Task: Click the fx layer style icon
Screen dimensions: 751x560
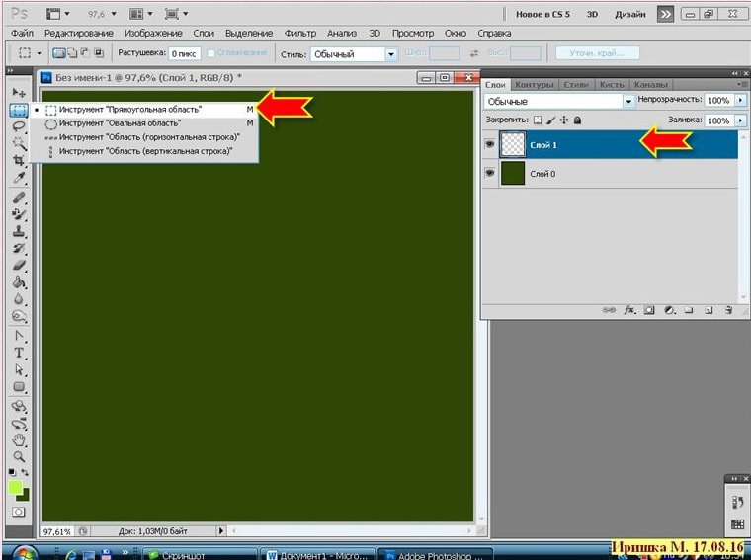Action: pyautogui.click(x=627, y=310)
